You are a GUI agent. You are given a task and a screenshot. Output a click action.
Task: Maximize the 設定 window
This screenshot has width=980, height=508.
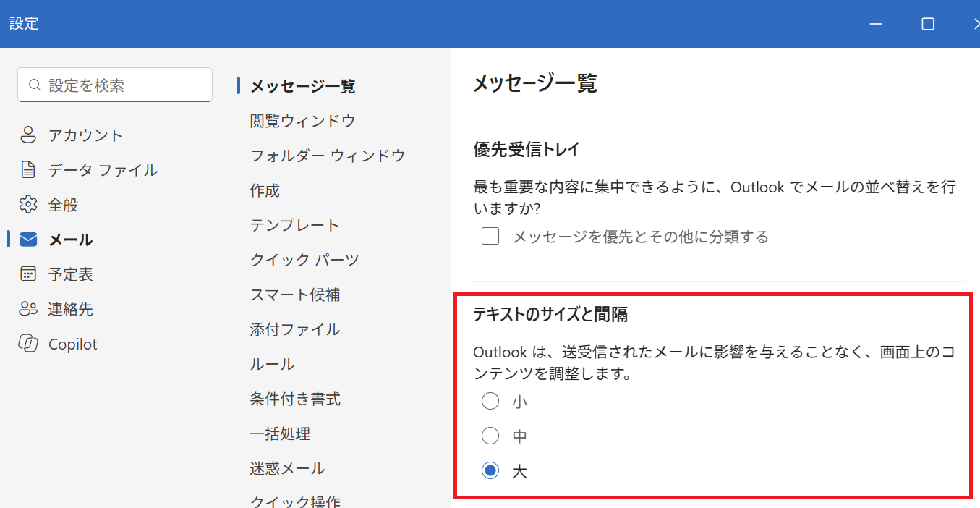pyautogui.click(x=928, y=24)
